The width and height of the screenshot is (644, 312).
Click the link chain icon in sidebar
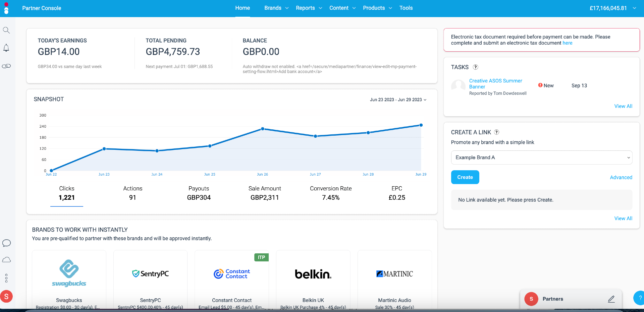(x=6, y=66)
